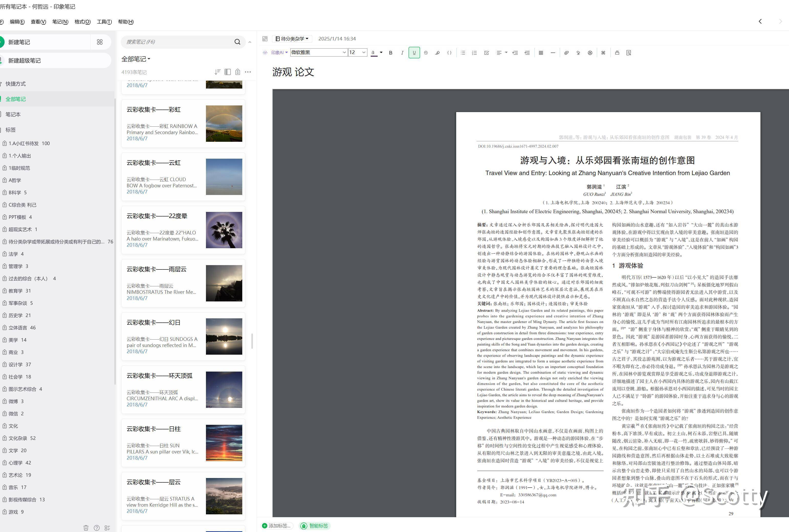Navigate back with the left arrow

pyautogui.click(x=760, y=21)
